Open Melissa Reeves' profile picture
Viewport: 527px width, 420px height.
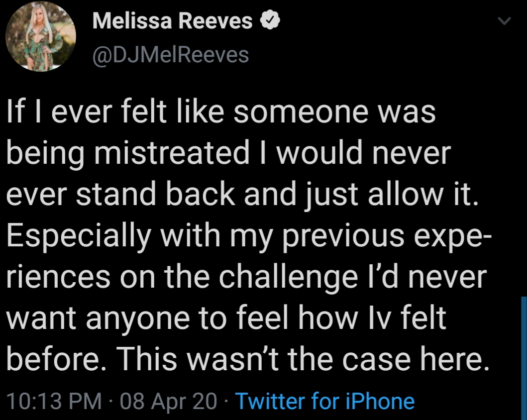(41, 37)
